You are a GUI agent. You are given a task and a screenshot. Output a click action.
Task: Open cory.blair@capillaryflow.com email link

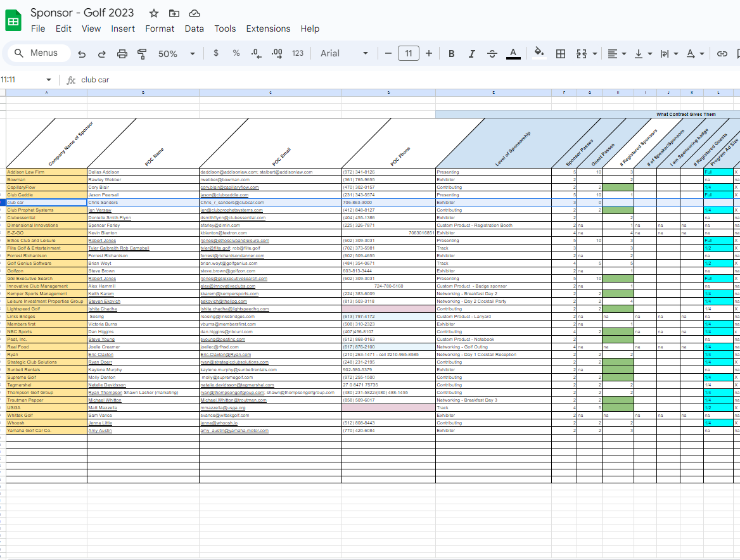(x=229, y=188)
